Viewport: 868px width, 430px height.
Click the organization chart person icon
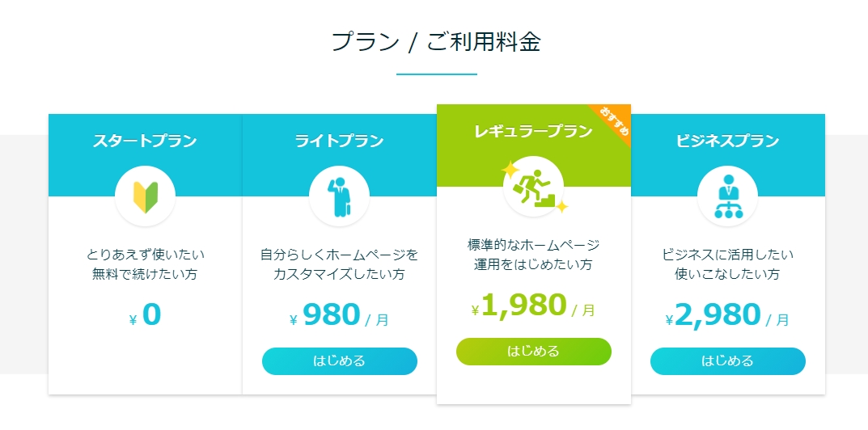pos(727,196)
